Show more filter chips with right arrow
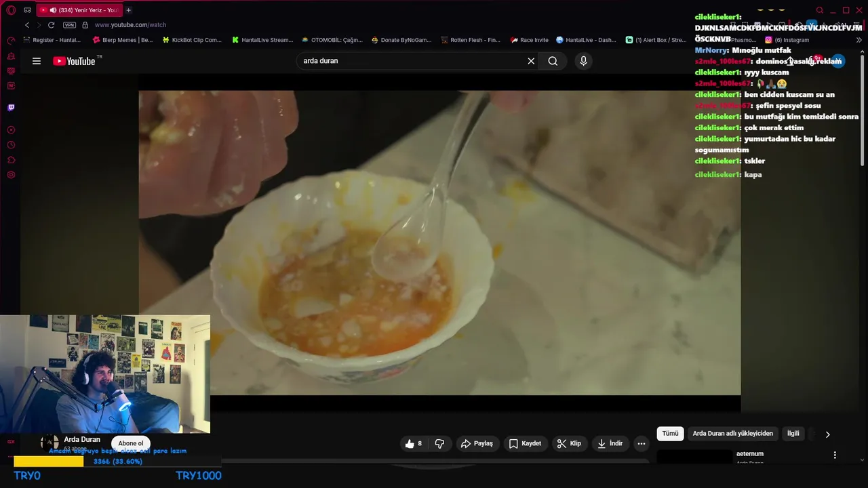Image resolution: width=868 pixels, height=488 pixels. tap(827, 434)
